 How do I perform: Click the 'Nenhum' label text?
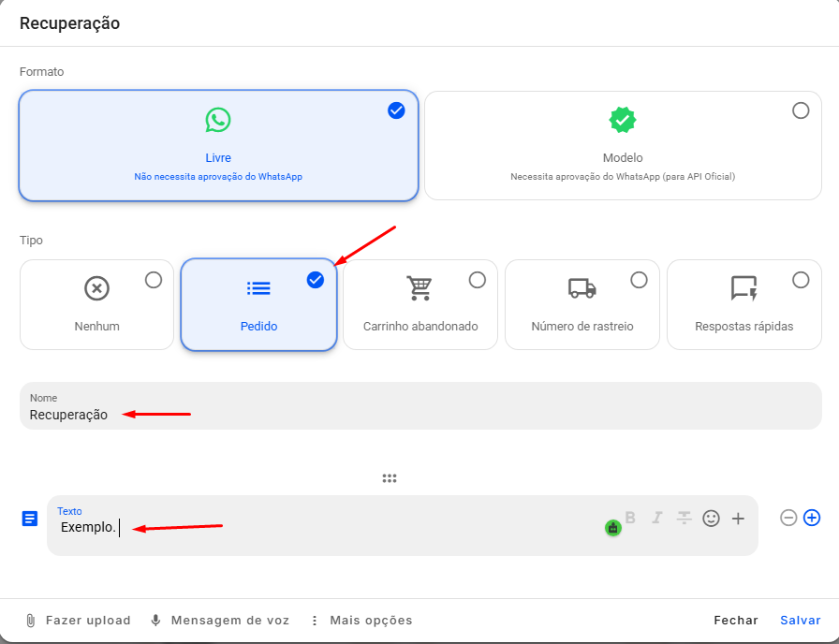[96, 327]
